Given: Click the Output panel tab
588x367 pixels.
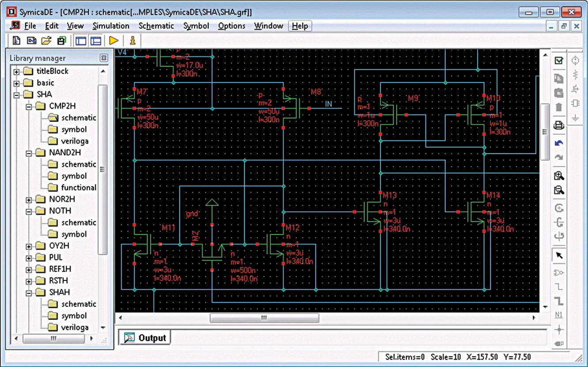Looking at the screenshot, I should pos(145,338).
